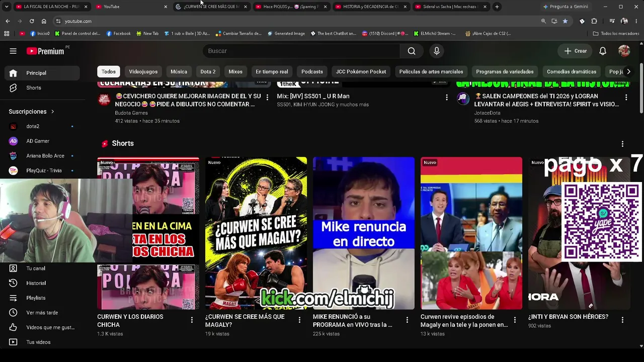
Task: Click the bookmark star icon
Action: 565,21
